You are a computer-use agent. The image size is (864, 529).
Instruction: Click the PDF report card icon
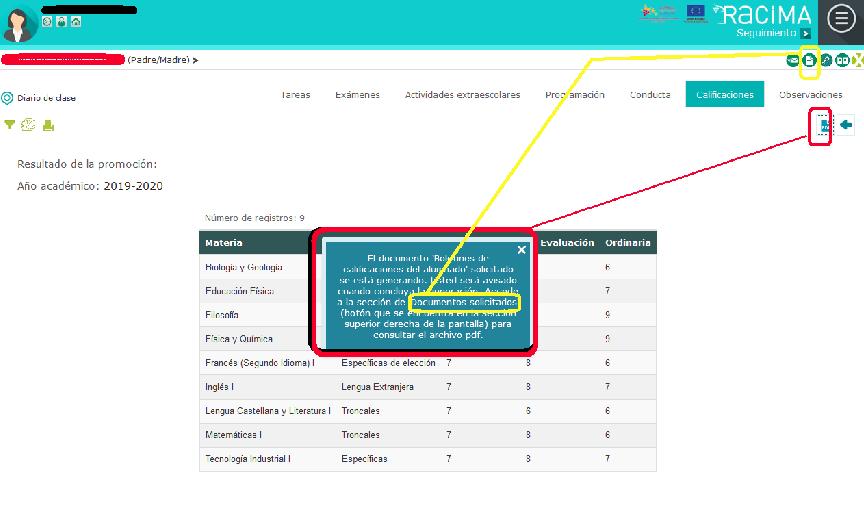tap(823, 125)
